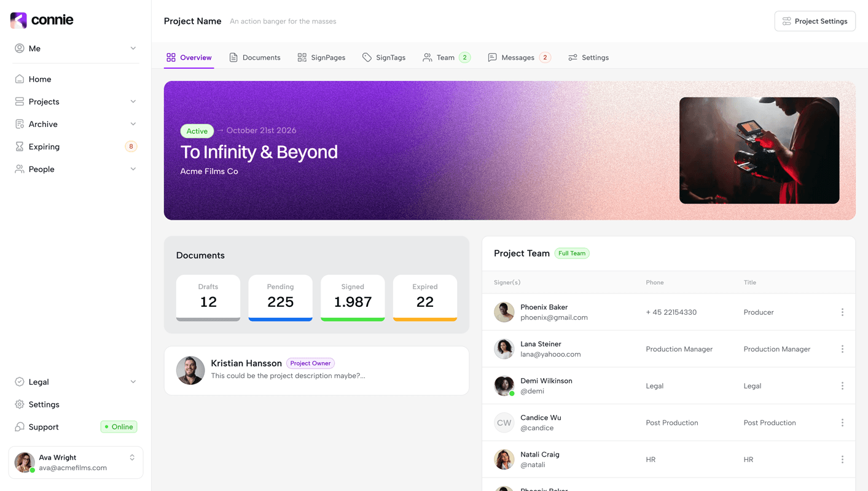Click the Legal checkmark badge icon
This screenshot has height=491, width=868.
20,382
